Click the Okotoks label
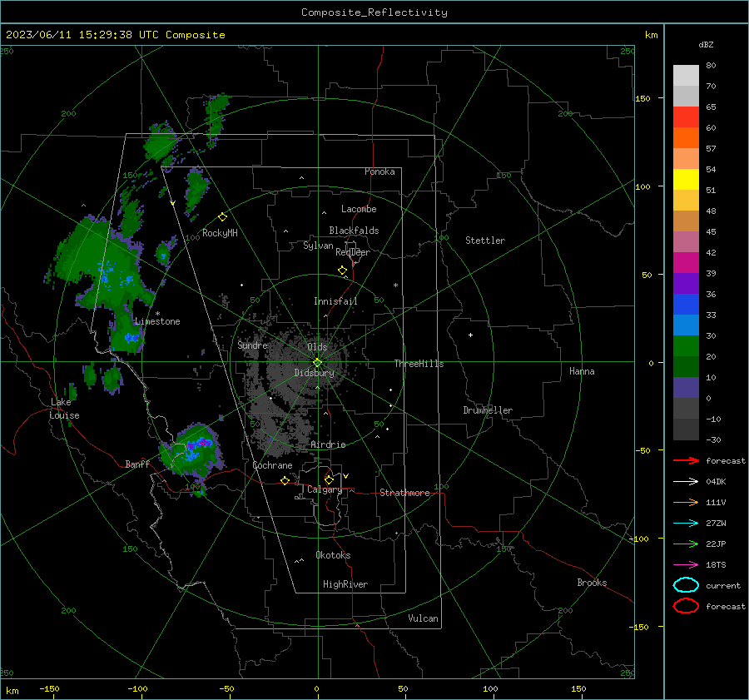 point(333,555)
